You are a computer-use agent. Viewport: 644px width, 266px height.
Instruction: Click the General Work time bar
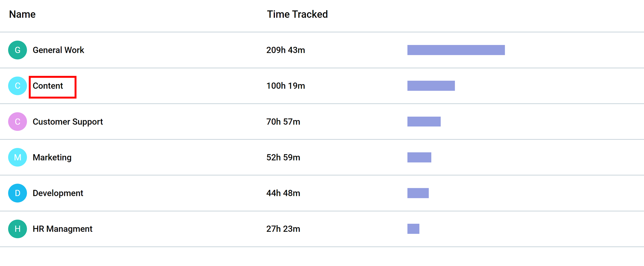pyautogui.click(x=456, y=50)
